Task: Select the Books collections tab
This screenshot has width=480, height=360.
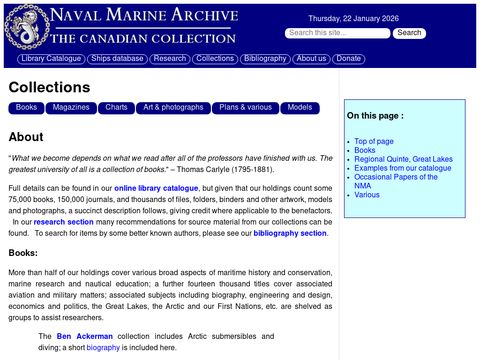Action: tap(26, 108)
